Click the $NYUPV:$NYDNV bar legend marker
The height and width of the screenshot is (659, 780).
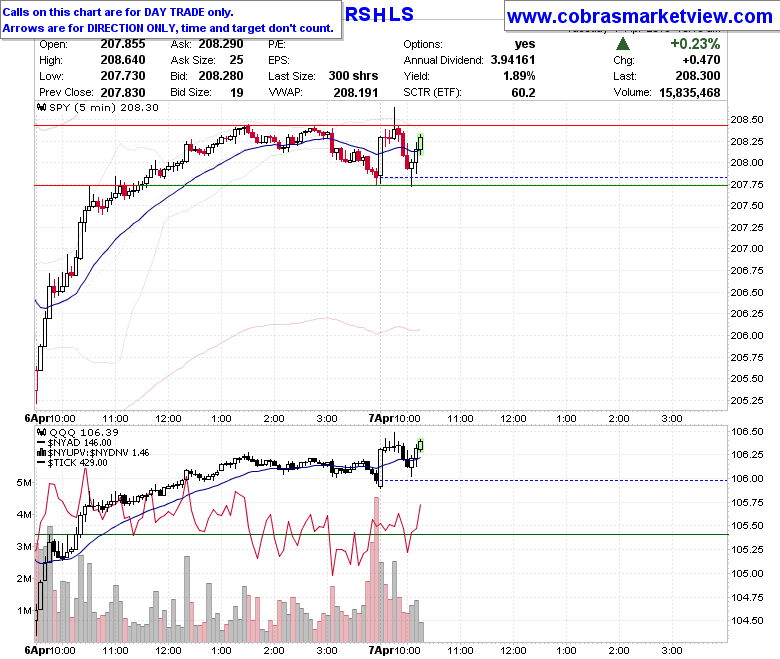coord(42,453)
